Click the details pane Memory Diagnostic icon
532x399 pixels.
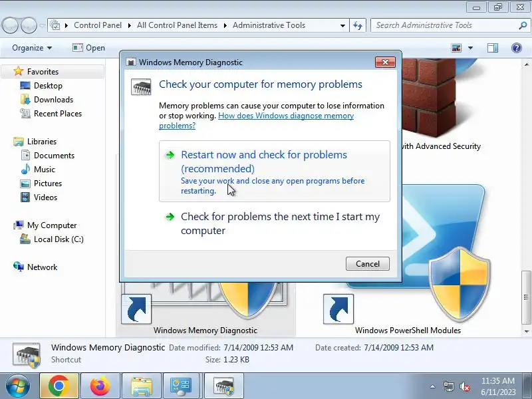(x=27, y=355)
